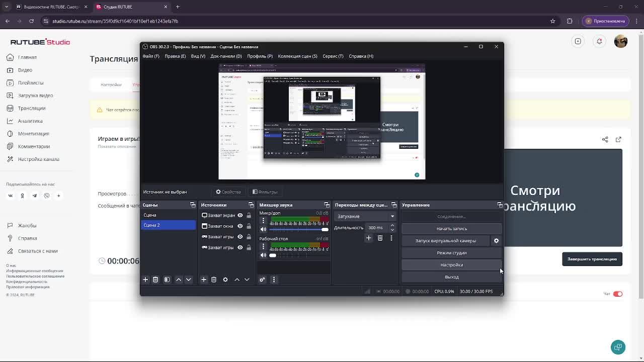
Task: Open the Telegram social link in the sidebar
Action: [35, 196]
